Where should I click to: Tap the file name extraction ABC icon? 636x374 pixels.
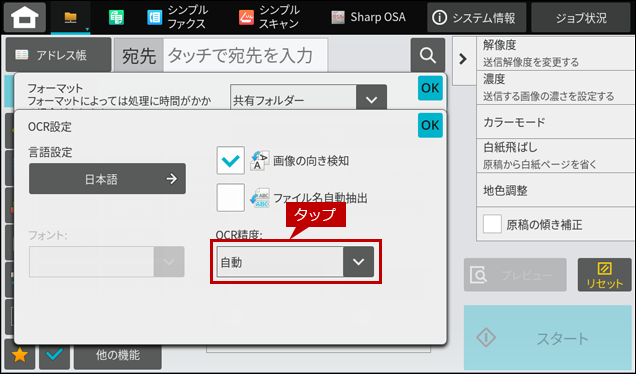coord(260,198)
